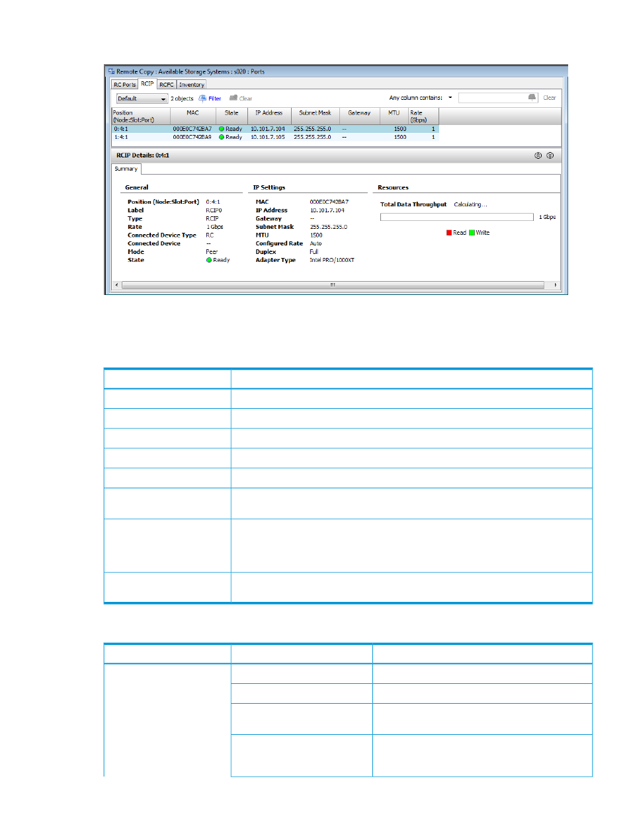
Task: Click the Remote Copy window title icon
Action: 111,71
